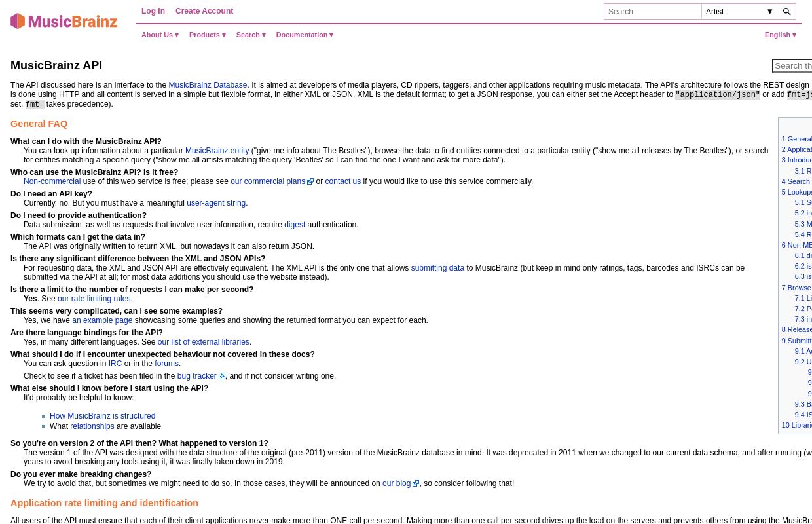Open the Products menu
Image resolution: width=812 pixels, height=524 pixels.
coord(207,35)
